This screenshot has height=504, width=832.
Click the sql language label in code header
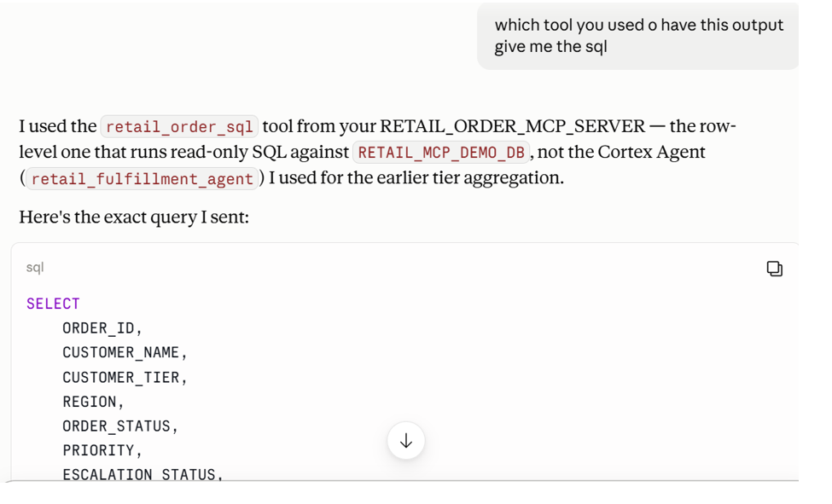[x=35, y=268]
